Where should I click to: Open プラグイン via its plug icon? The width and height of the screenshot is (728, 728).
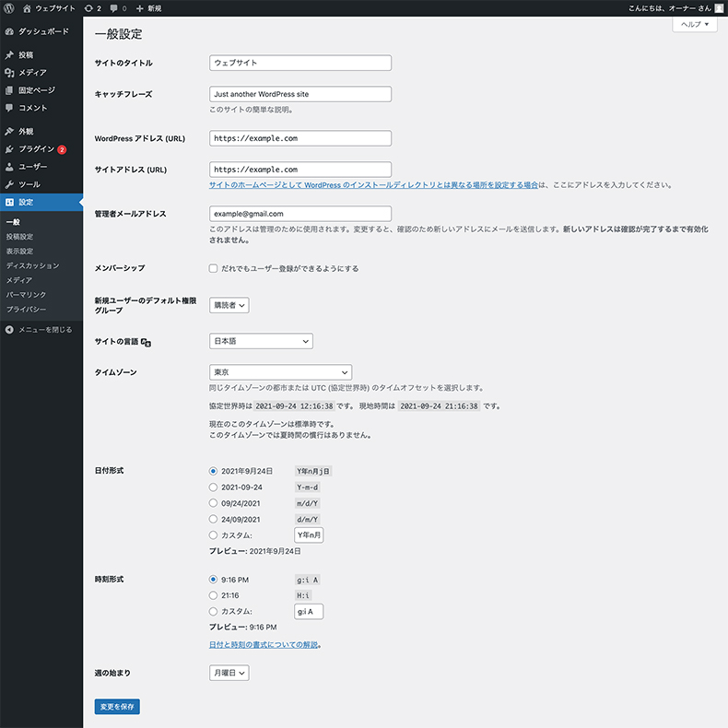pos(9,149)
